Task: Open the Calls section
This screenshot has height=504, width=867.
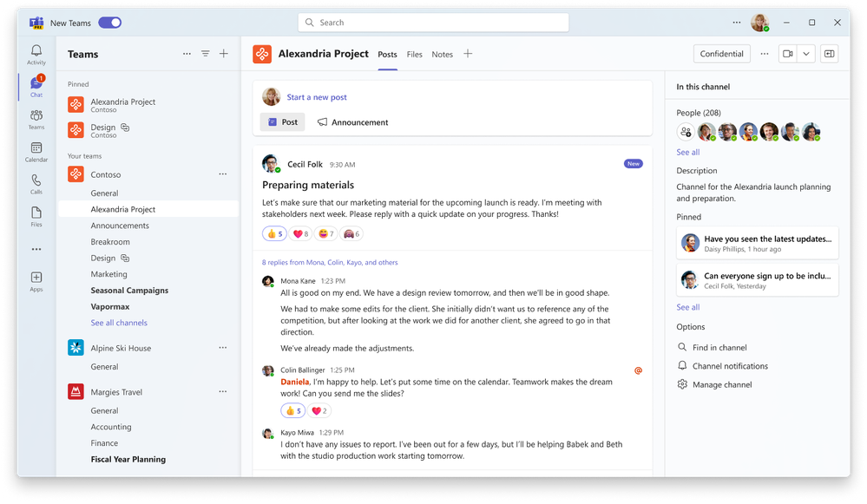Action: [x=36, y=184]
